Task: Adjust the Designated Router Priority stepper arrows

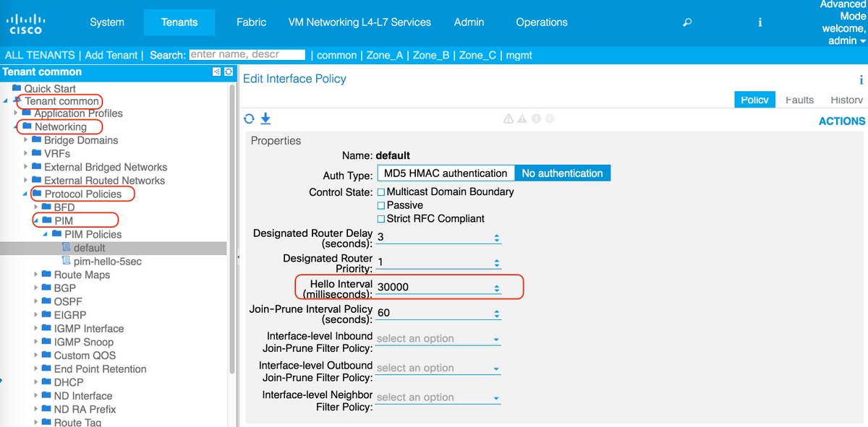Action: [x=496, y=263]
